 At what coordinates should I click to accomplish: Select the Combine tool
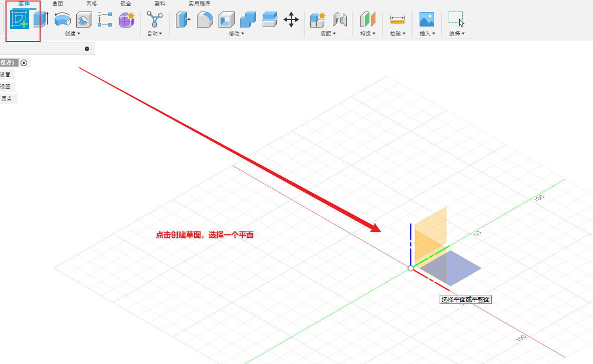pyautogui.click(x=248, y=20)
